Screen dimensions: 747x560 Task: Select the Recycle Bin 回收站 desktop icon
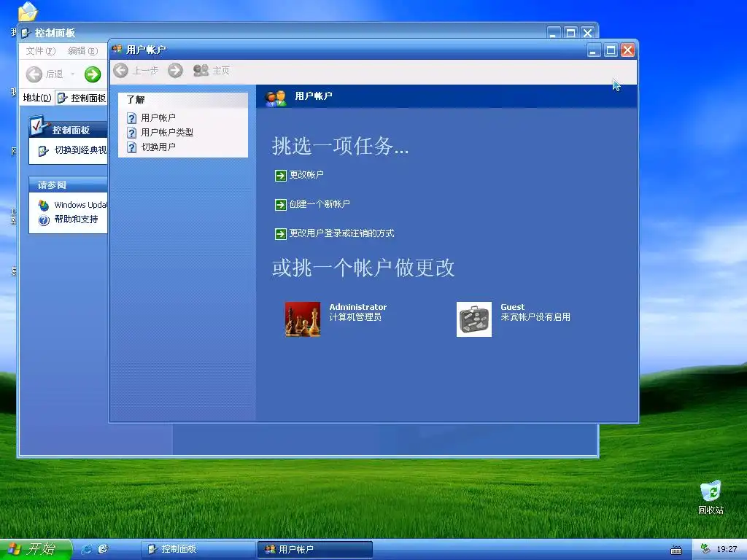click(x=711, y=497)
